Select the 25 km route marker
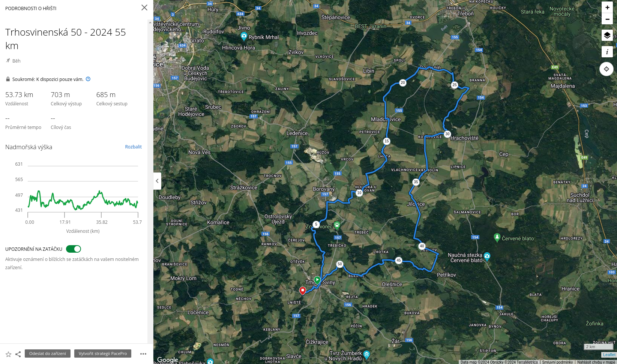The image size is (617, 364). click(455, 85)
